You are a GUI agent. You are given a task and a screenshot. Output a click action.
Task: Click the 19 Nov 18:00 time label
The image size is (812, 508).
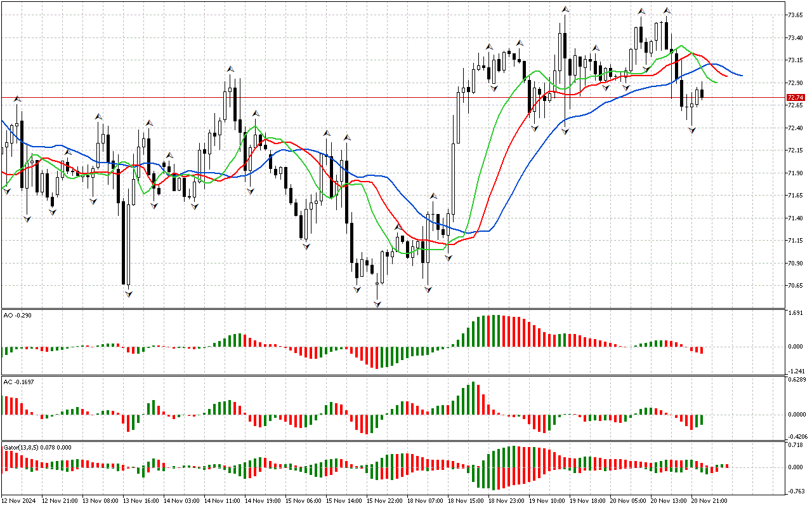coord(587,501)
